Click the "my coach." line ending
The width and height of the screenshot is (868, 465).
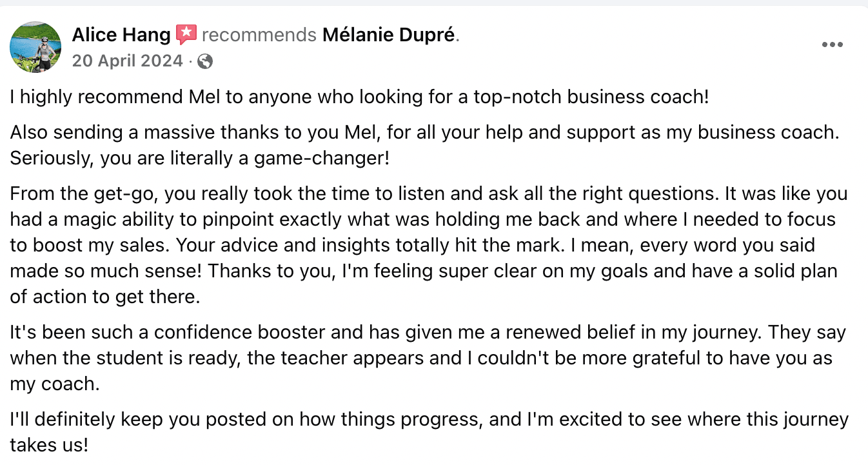pyautogui.click(x=55, y=383)
